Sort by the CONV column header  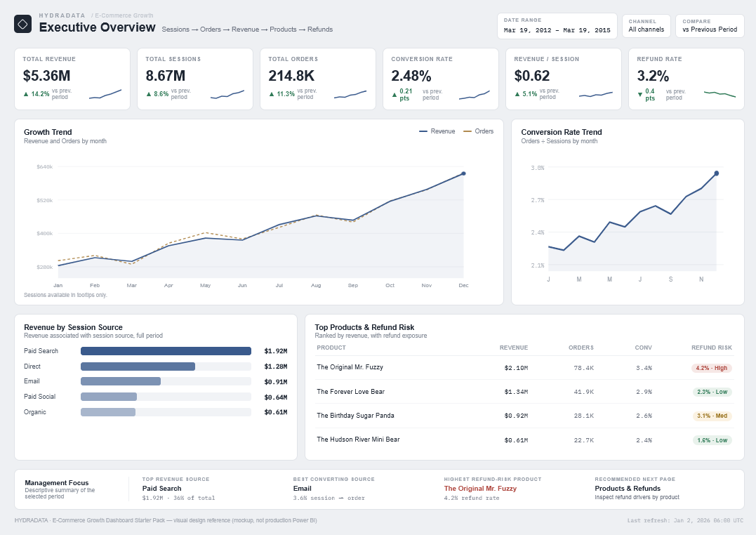tap(643, 348)
